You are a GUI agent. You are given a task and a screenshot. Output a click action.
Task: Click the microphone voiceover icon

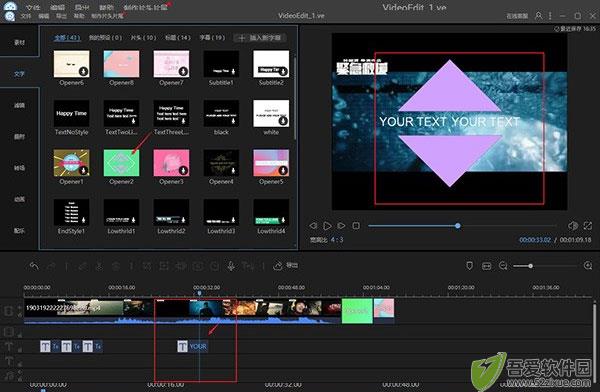[x=231, y=266]
